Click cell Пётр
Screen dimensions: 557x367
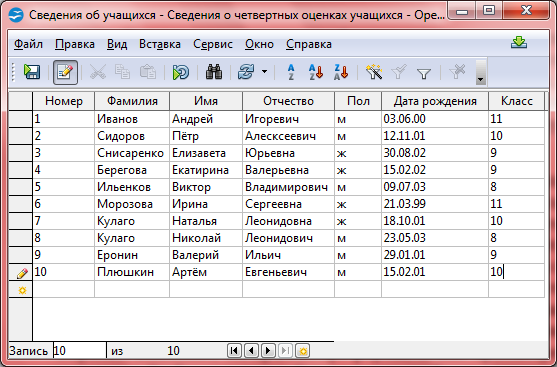click(206, 136)
